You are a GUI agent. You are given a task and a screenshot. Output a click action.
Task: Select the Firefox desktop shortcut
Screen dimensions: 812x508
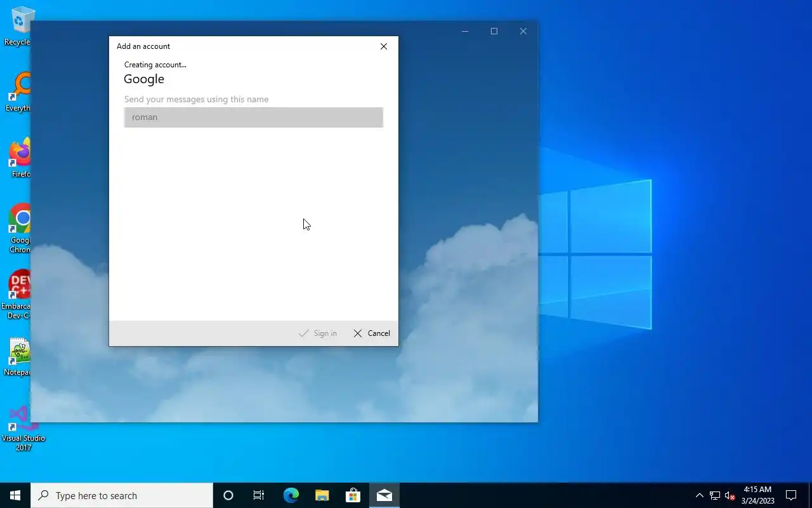[x=19, y=158]
